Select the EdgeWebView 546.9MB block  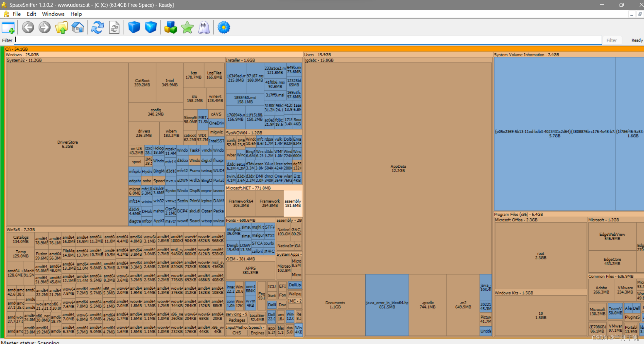612,236
